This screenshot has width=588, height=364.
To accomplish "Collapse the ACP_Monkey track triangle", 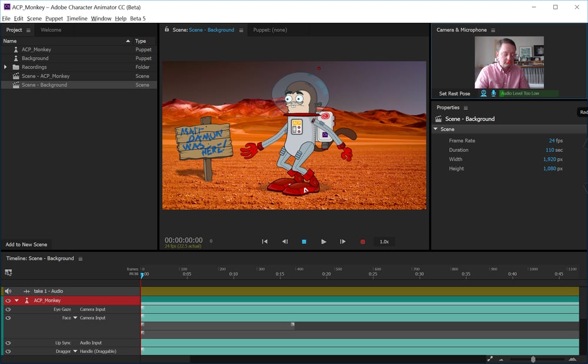I will coord(16,300).
